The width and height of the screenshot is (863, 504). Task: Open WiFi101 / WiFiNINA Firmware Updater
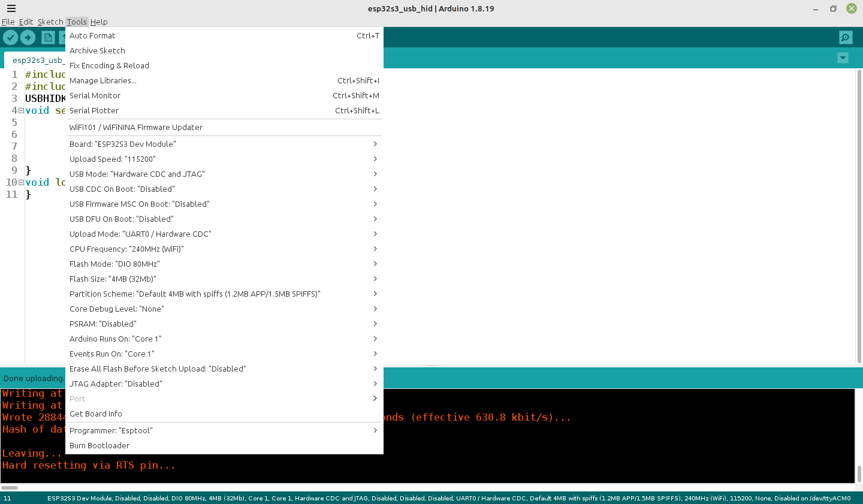pos(224,127)
